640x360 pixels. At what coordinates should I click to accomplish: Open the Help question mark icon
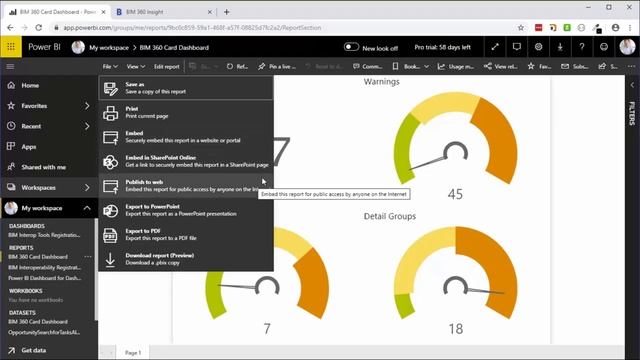(x=582, y=47)
